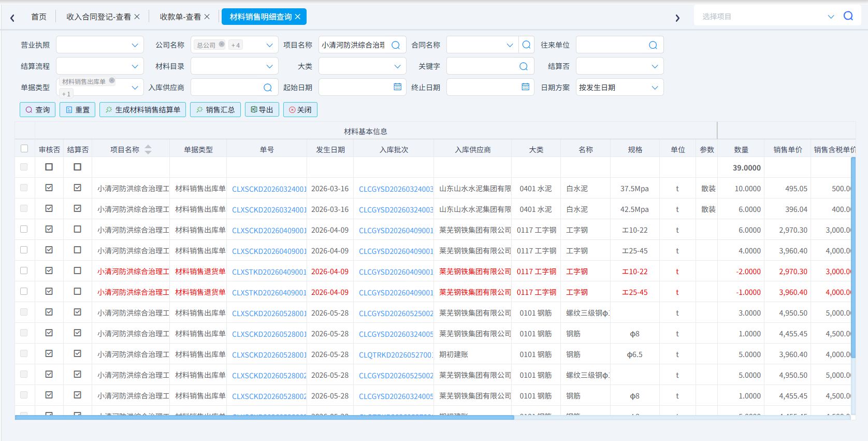
Task: Click the 查询 button
Action: 38,110
